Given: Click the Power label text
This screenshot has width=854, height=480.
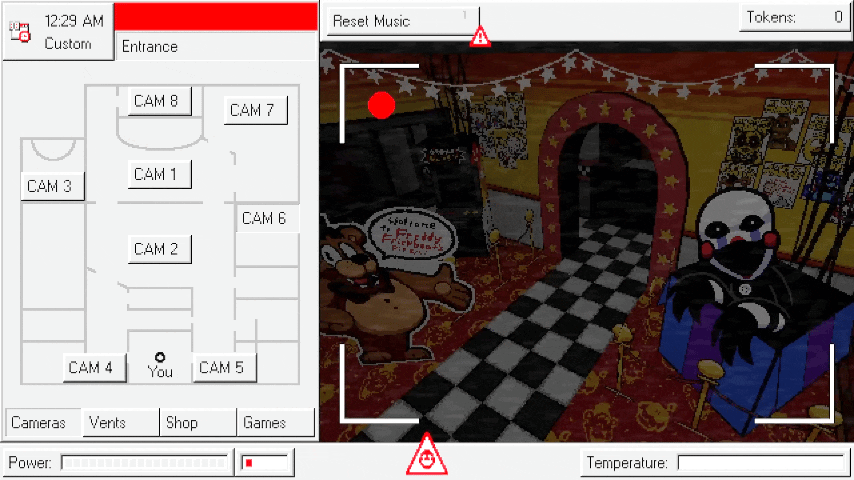Looking at the screenshot, I should [30, 463].
